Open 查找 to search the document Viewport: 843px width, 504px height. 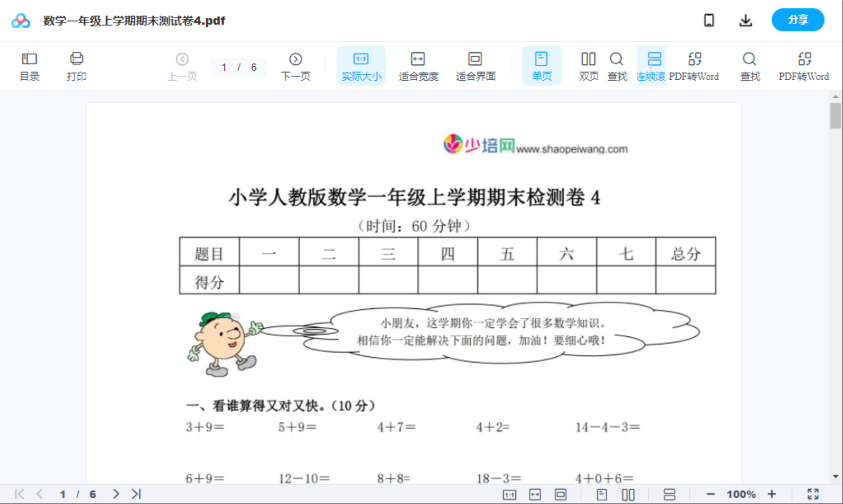click(x=617, y=65)
